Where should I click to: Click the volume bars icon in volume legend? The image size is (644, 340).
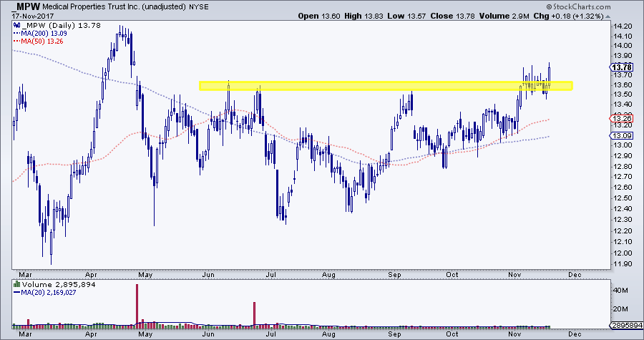point(16,283)
